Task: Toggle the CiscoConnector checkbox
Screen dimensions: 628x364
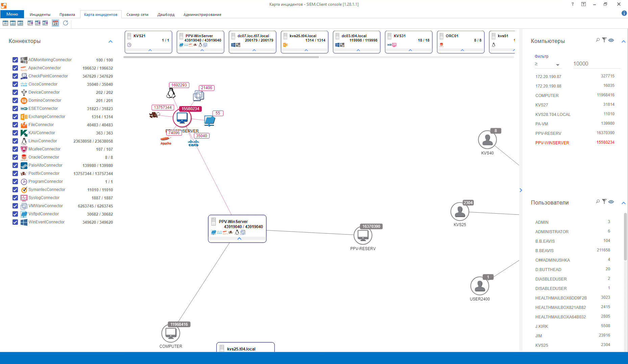Action: [15, 84]
